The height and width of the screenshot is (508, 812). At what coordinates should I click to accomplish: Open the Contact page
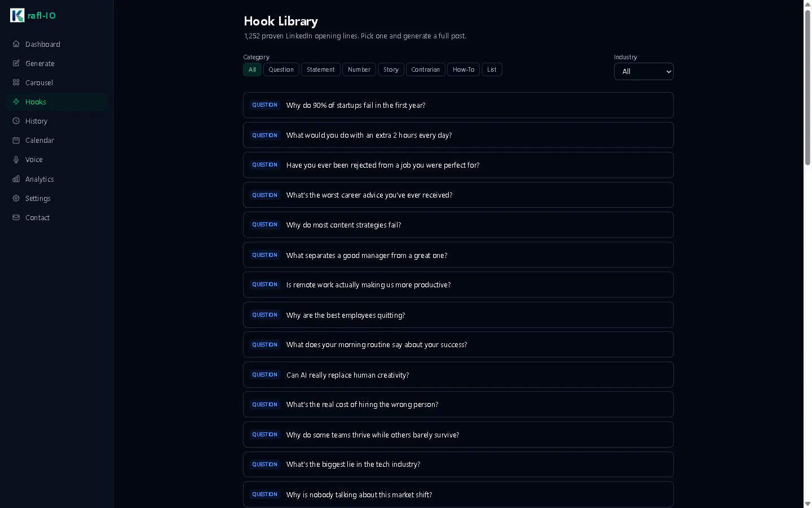click(x=56, y=217)
